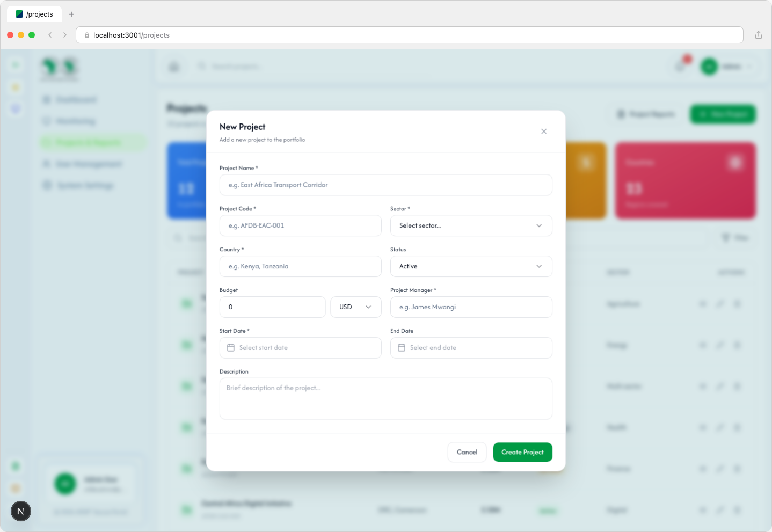Click the Create Project button

click(522, 452)
